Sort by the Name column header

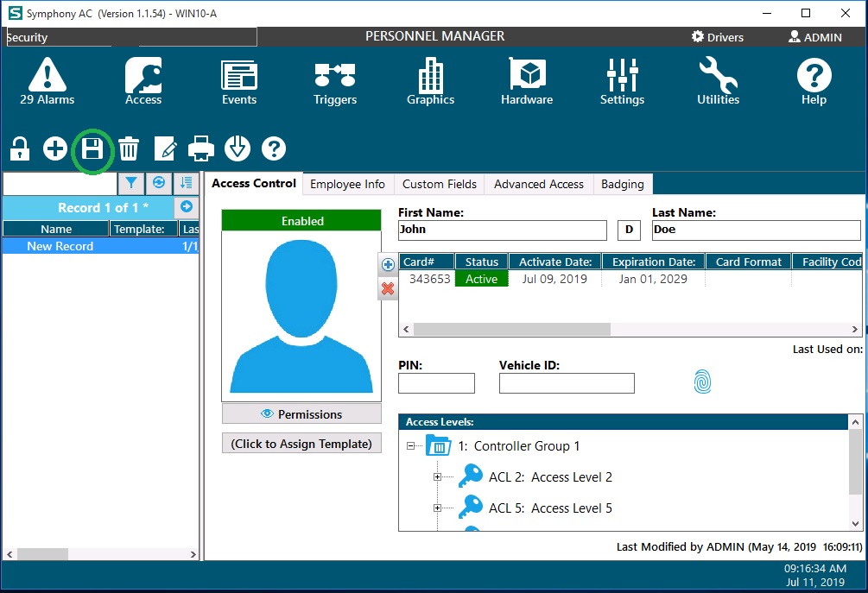coord(56,229)
